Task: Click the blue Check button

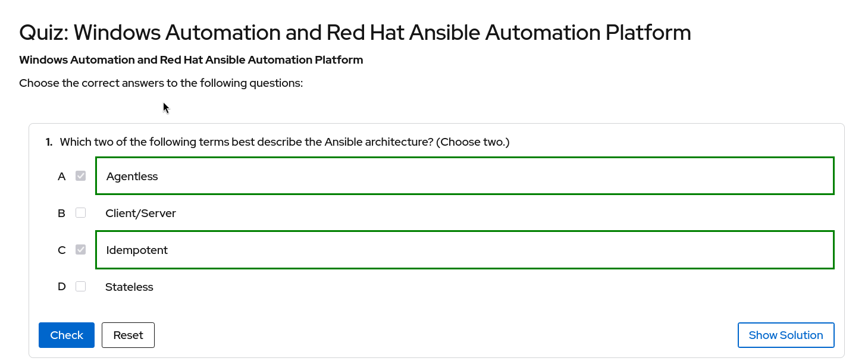Action: pos(67,335)
